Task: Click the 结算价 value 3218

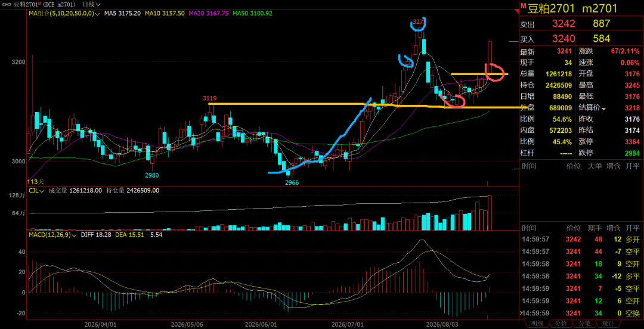Action: 633,108
